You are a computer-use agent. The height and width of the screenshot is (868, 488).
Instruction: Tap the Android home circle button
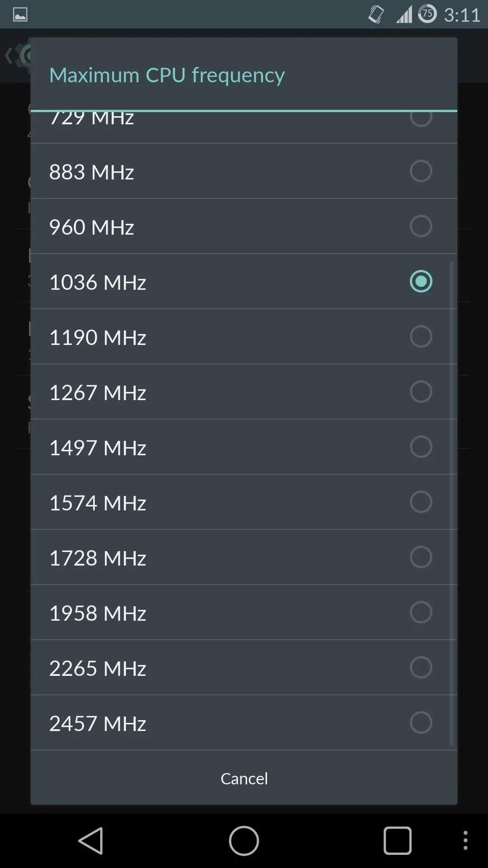pos(244,841)
